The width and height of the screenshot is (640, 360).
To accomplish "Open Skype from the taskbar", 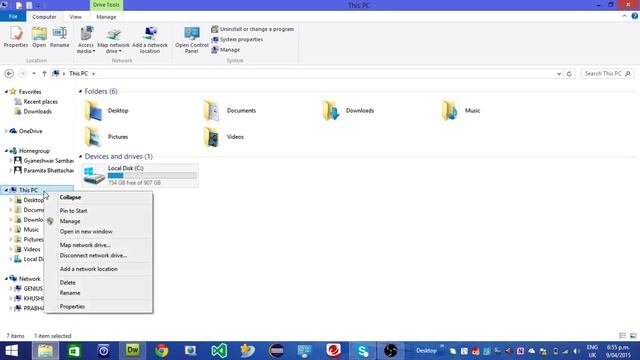I will coord(362,351).
